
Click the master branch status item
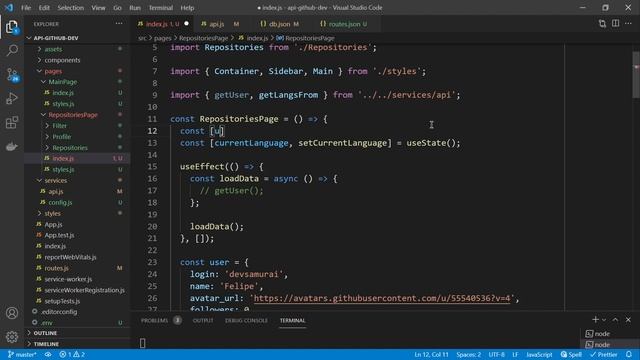pos(22,354)
